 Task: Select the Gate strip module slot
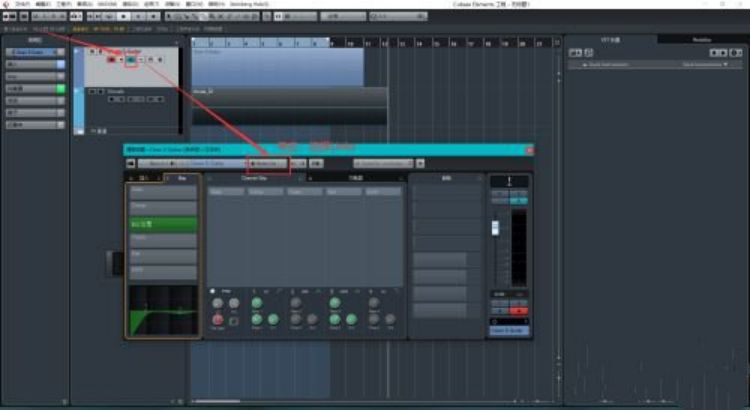pyautogui.click(x=163, y=192)
